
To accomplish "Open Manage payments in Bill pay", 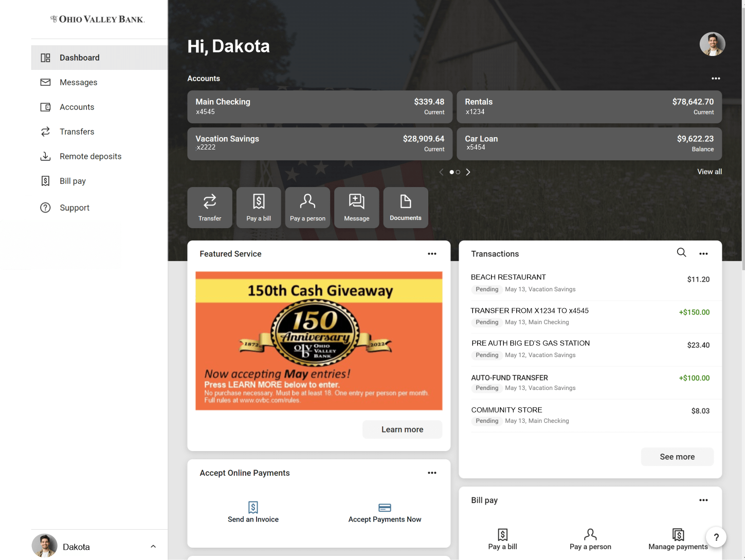I will [678, 534].
